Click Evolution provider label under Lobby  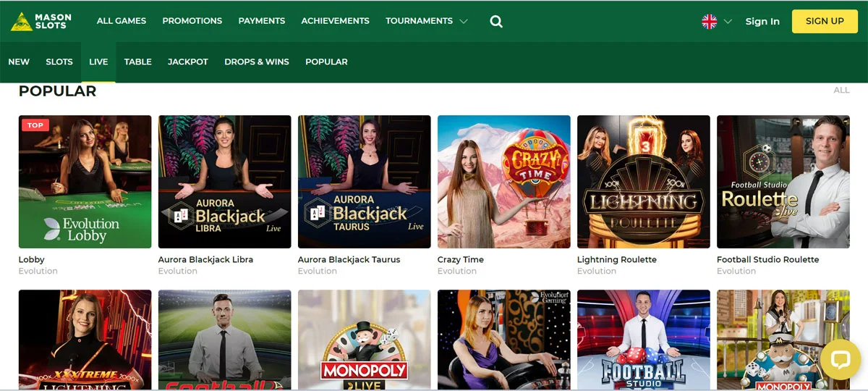click(x=38, y=271)
